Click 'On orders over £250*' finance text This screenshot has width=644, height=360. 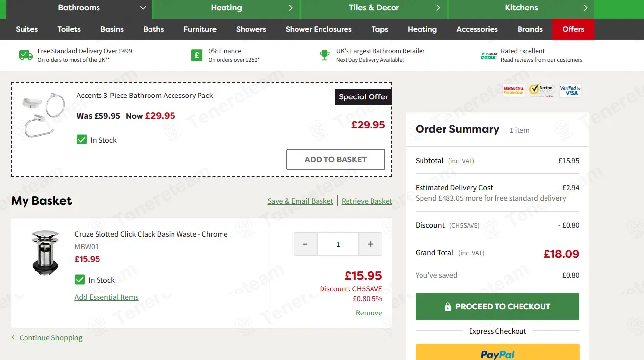(x=234, y=60)
